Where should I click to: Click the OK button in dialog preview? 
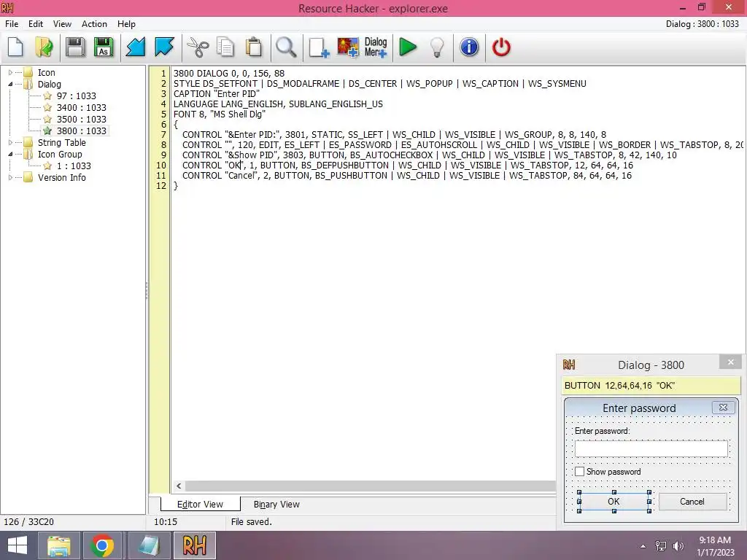[614, 502]
